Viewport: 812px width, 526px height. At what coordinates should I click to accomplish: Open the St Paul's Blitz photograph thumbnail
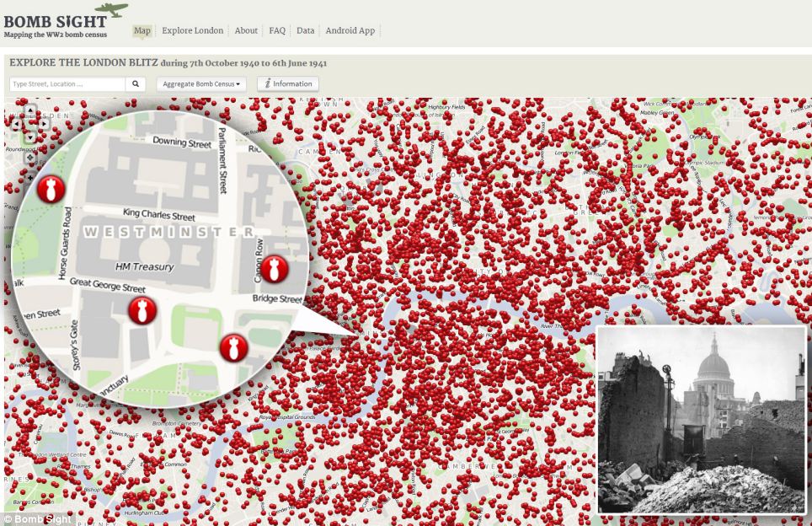(701, 419)
